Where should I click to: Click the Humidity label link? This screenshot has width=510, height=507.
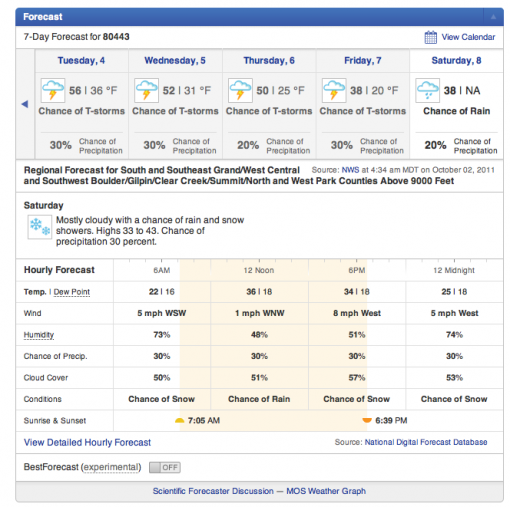(x=39, y=335)
